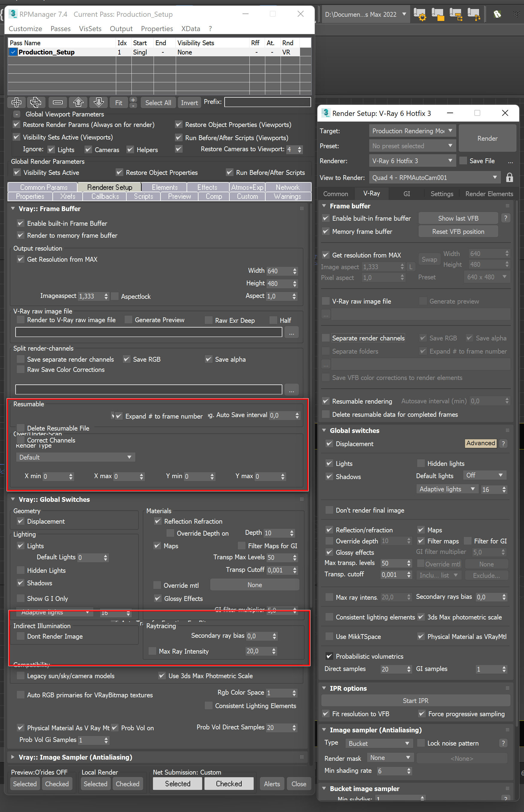This screenshot has width=524, height=812.
Task: Remove the pass with the minus icon
Action: coord(57,102)
